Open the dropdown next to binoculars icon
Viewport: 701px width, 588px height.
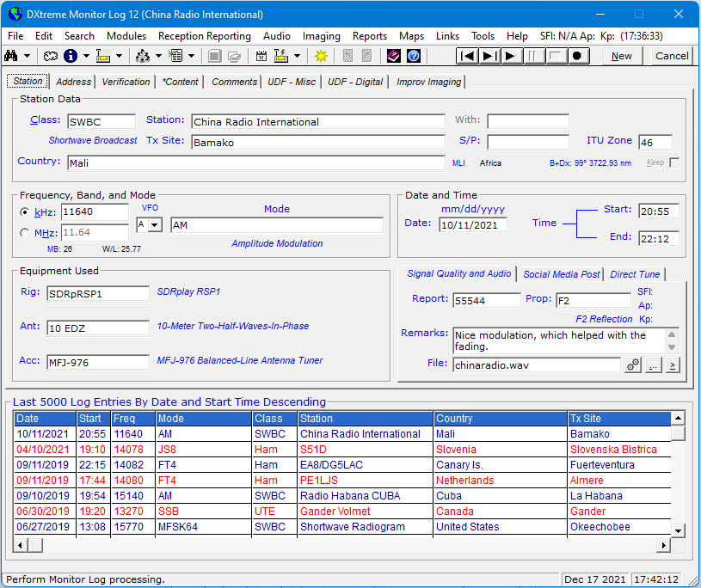(x=27, y=56)
